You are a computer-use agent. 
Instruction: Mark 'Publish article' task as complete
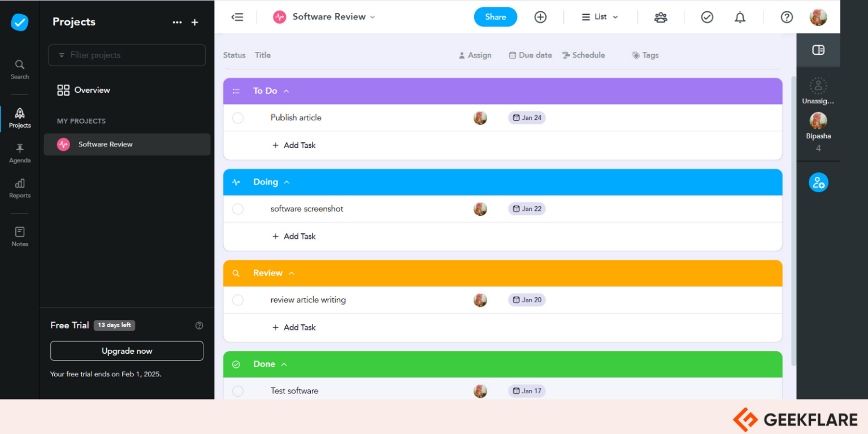[238, 118]
